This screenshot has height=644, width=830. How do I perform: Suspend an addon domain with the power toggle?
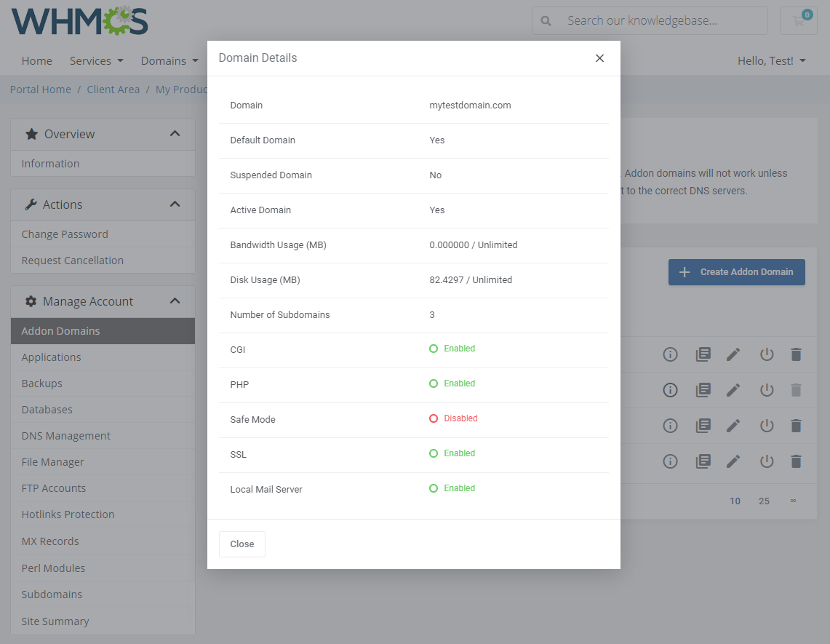pos(766,354)
